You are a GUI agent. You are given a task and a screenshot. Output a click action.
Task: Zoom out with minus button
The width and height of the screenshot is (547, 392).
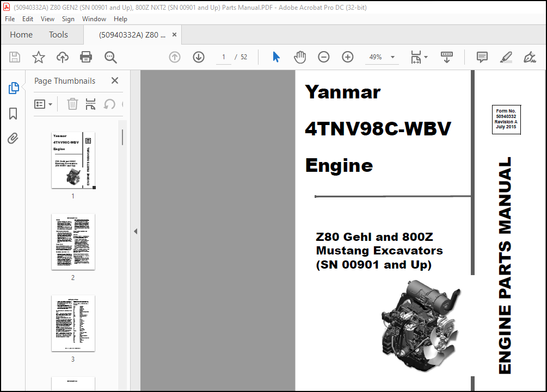(324, 57)
